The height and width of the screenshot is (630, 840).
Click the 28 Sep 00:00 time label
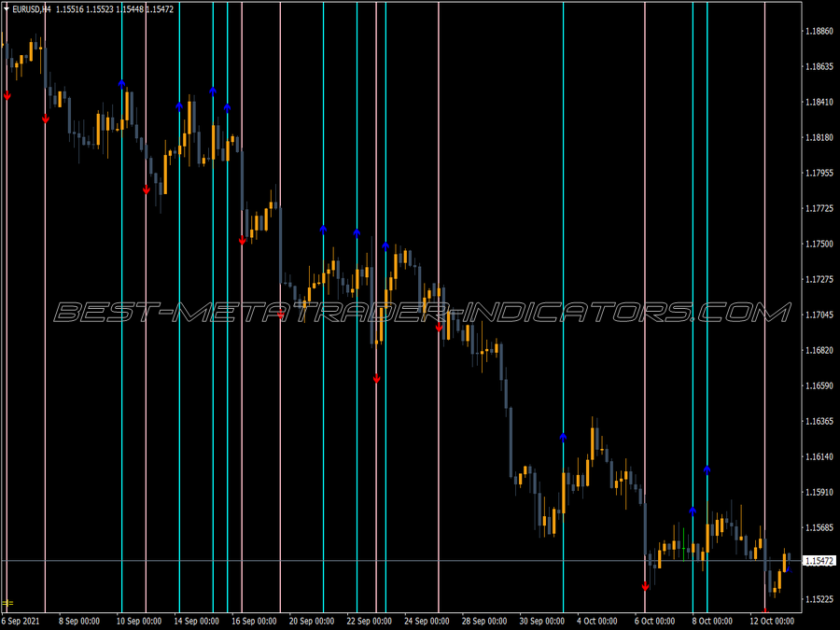tap(484, 621)
